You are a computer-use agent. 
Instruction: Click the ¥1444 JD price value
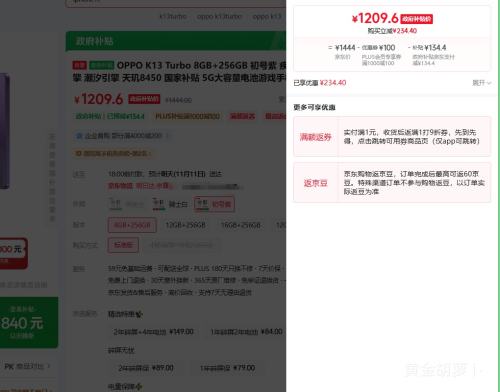pyautogui.click(x=345, y=48)
